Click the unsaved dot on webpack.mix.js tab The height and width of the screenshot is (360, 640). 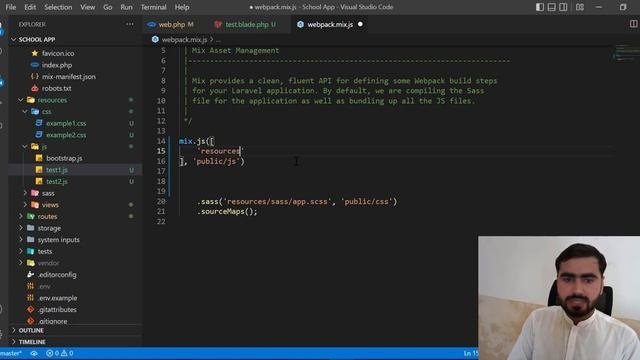pos(360,24)
